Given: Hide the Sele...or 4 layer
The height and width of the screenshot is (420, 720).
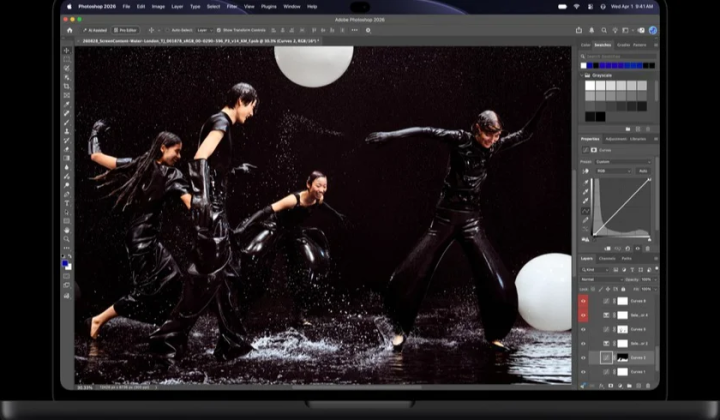Looking at the screenshot, I should coord(583,315).
